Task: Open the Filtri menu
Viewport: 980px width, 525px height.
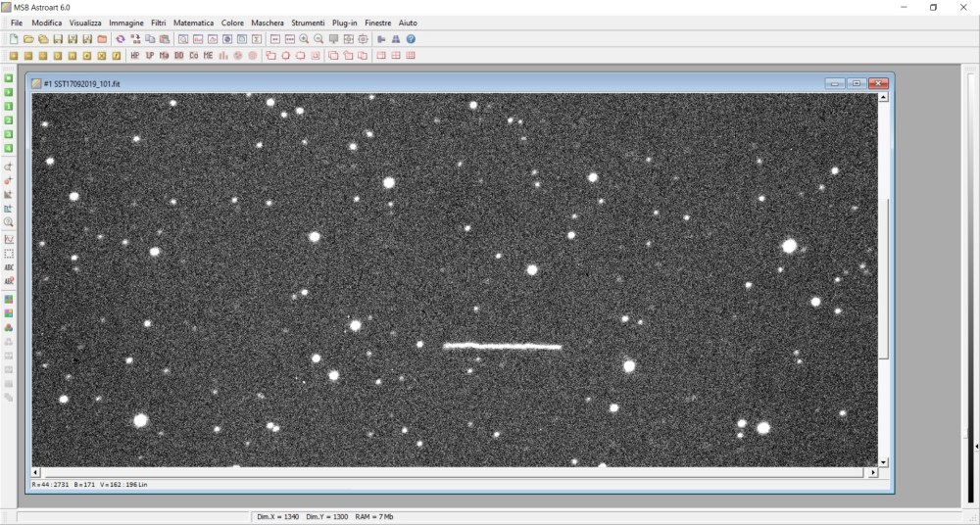Action: 159,24
